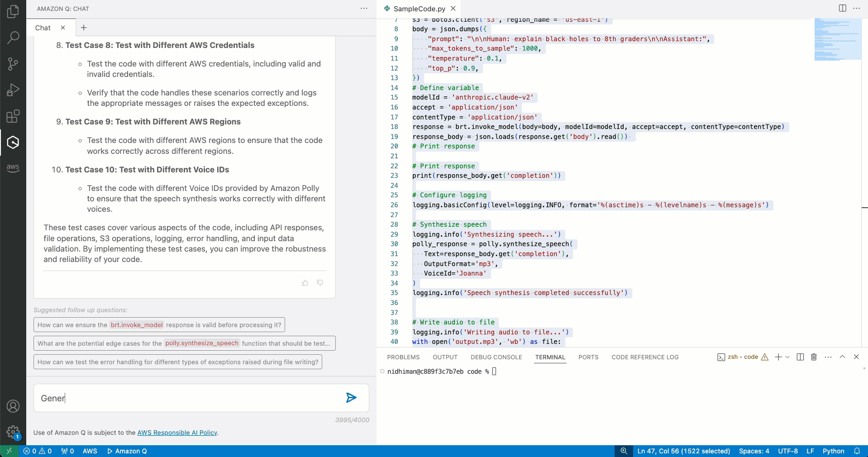Open the Source Control view
Viewport: 868px width, 457px height.
click(13, 64)
